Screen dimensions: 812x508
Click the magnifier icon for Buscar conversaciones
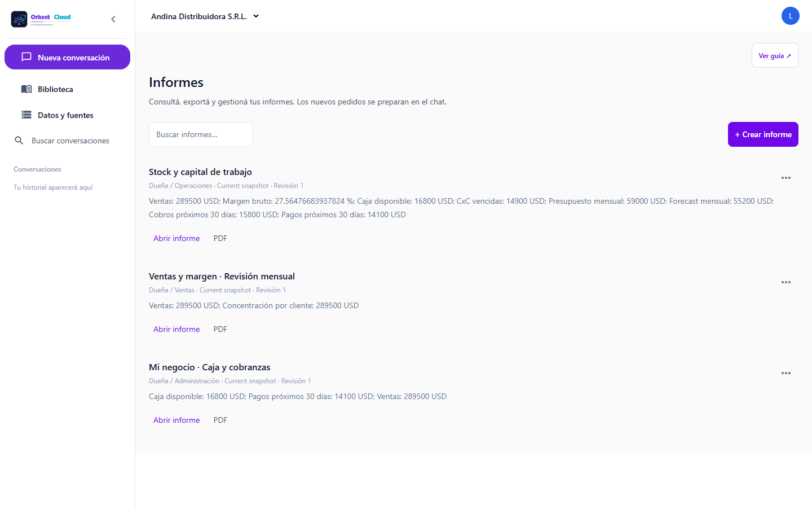[19, 141]
